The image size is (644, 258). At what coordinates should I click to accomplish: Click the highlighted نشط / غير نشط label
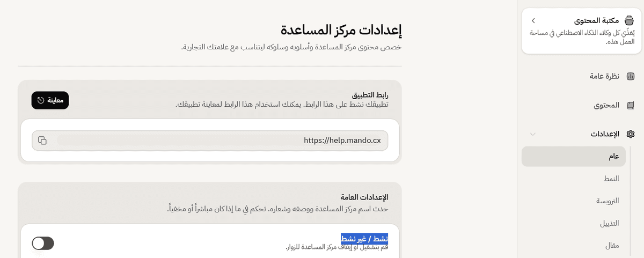coord(364,239)
